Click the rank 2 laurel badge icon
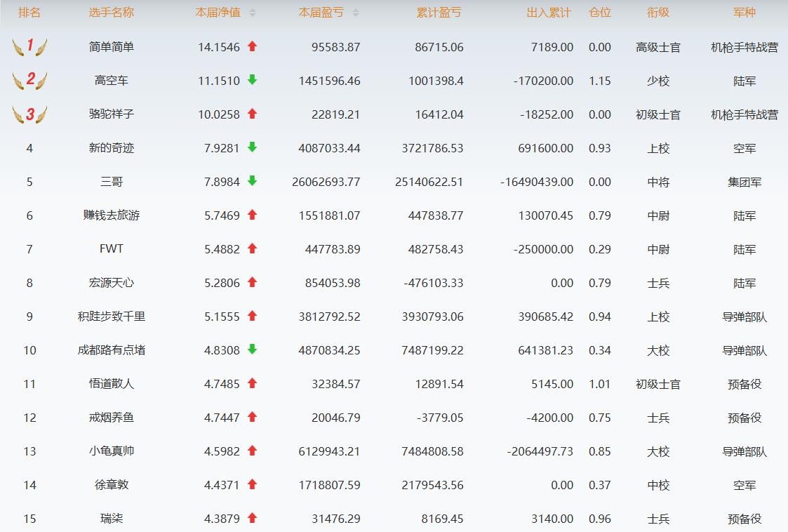Screen dimensions: 788x532 click(29, 81)
